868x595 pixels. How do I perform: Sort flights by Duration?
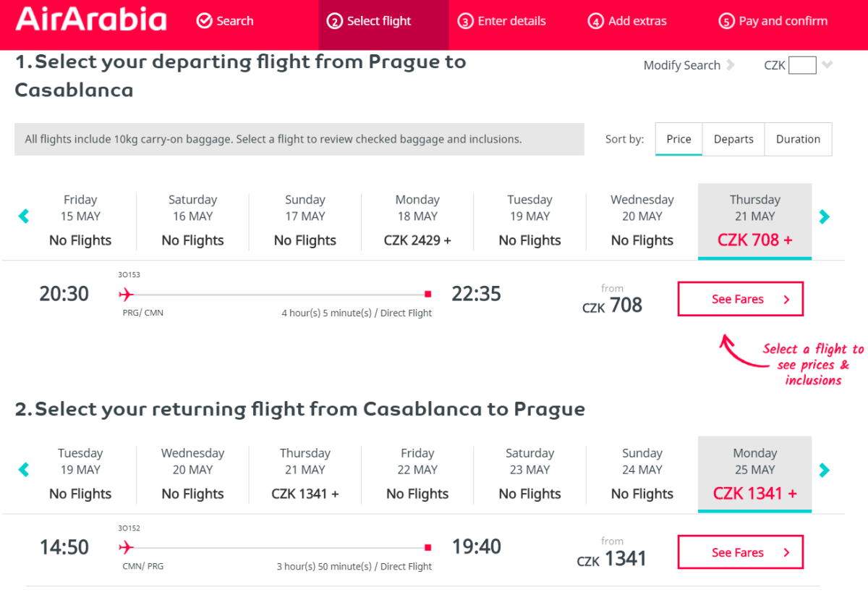pyautogui.click(x=798, y=139)
